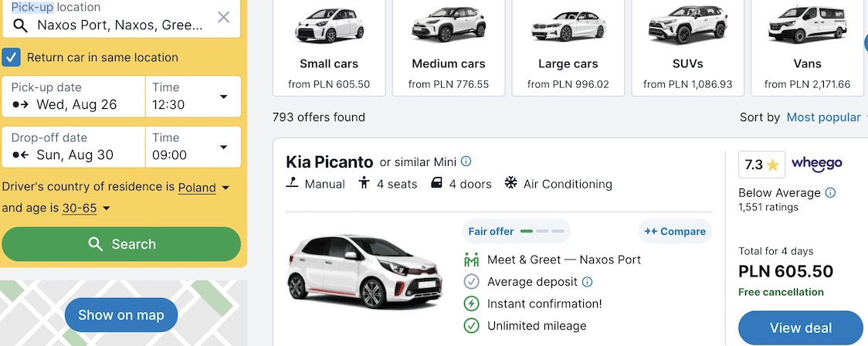Click the Unlimited mileage checkmark icon

click(471, 325)
